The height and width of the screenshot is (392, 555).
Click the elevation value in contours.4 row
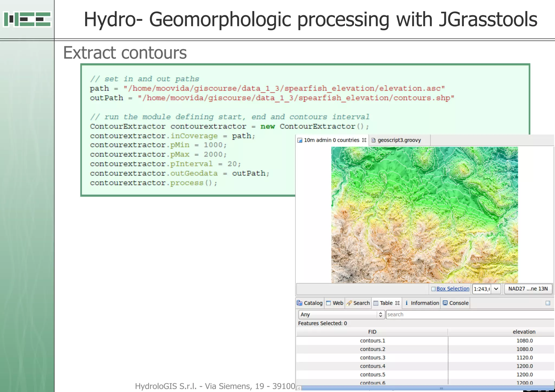coord(524,366)
